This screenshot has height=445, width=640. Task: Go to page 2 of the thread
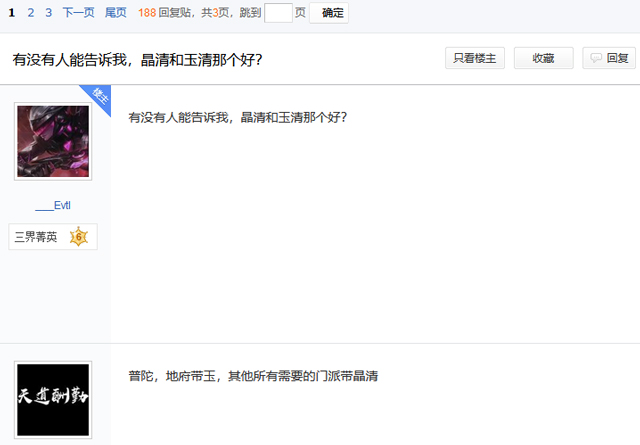coord(31,13)
